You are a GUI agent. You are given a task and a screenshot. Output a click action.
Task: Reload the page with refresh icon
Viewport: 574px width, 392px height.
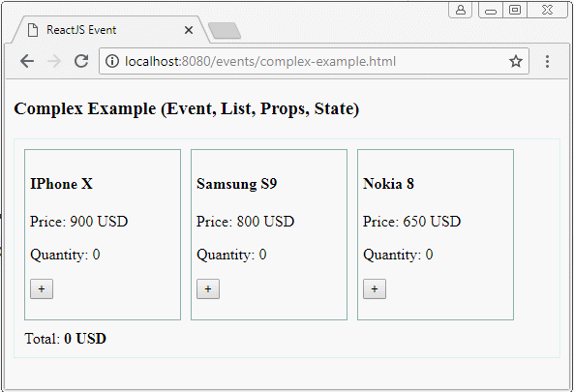81,61
